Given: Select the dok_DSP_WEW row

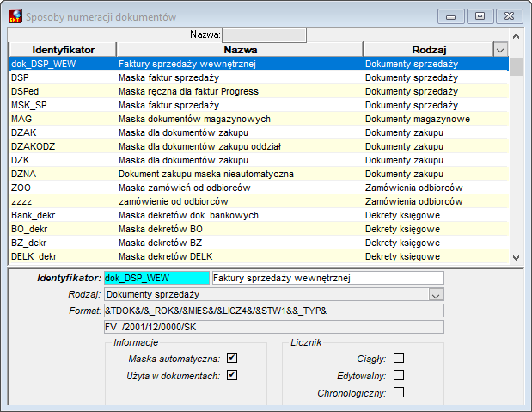Looking at the screenshot, I should (259, 64).
